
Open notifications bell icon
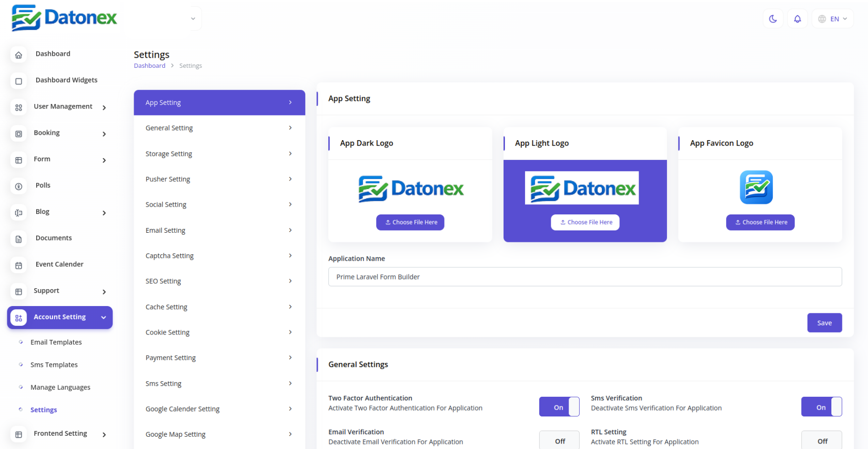coord(797,19)
